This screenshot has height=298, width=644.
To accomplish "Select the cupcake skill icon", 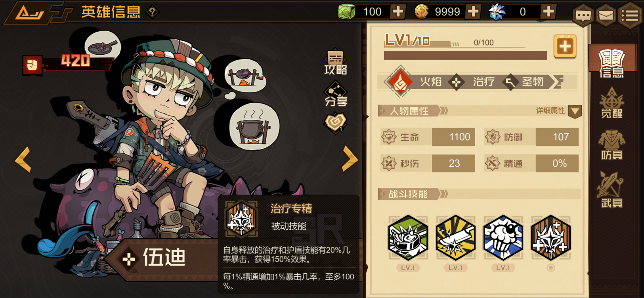I will tap(503, 238).
